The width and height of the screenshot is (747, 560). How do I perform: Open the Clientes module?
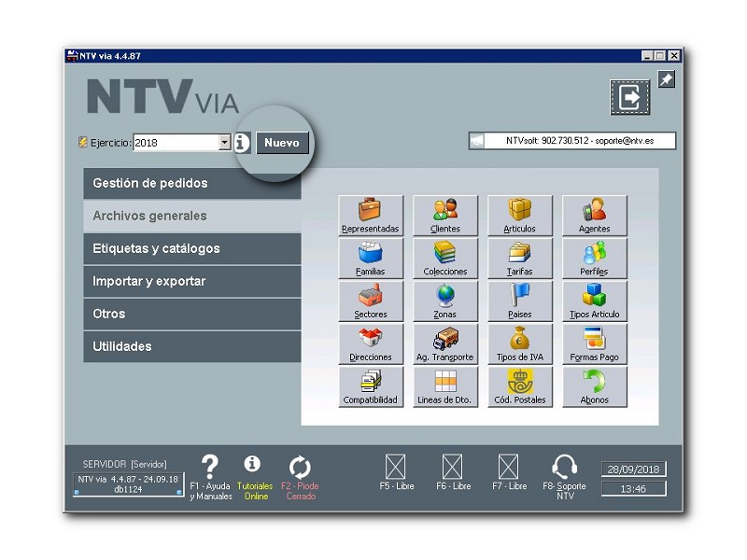coord(445,216)
